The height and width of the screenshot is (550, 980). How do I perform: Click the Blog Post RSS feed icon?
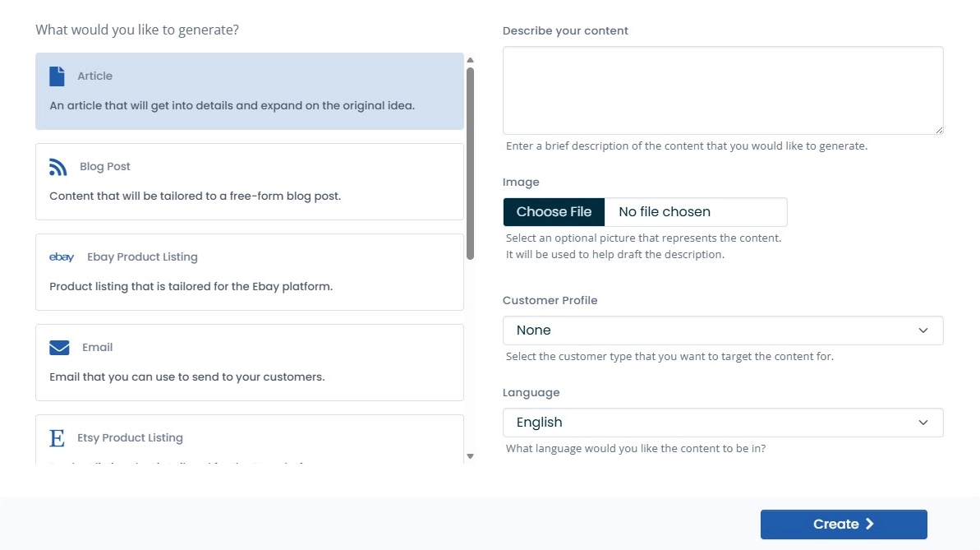58,165
